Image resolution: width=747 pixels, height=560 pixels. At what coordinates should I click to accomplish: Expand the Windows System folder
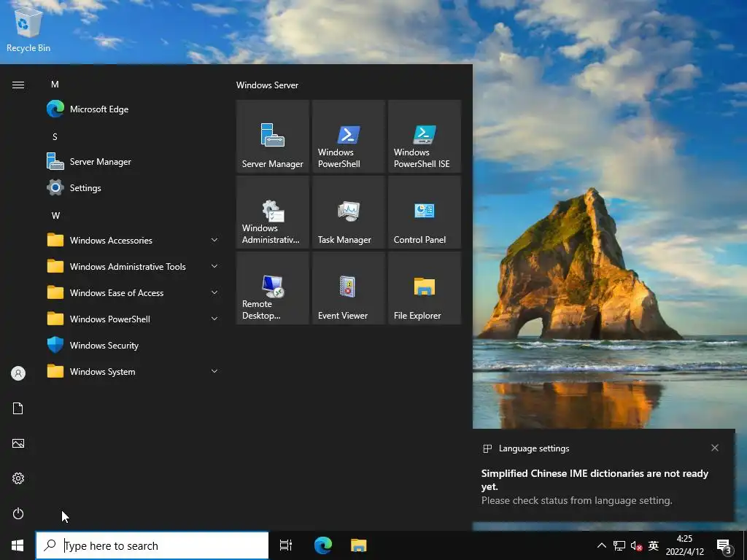(x=133, y=371)
